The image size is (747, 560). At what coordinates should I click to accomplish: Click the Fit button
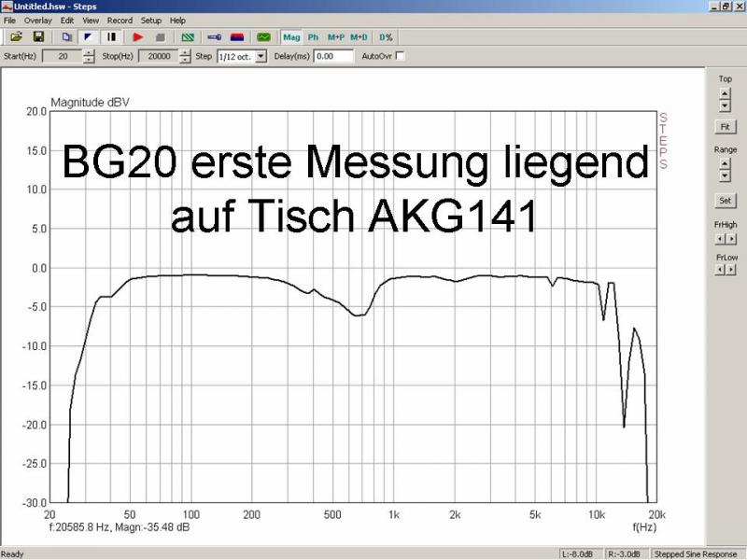point(726,127)
